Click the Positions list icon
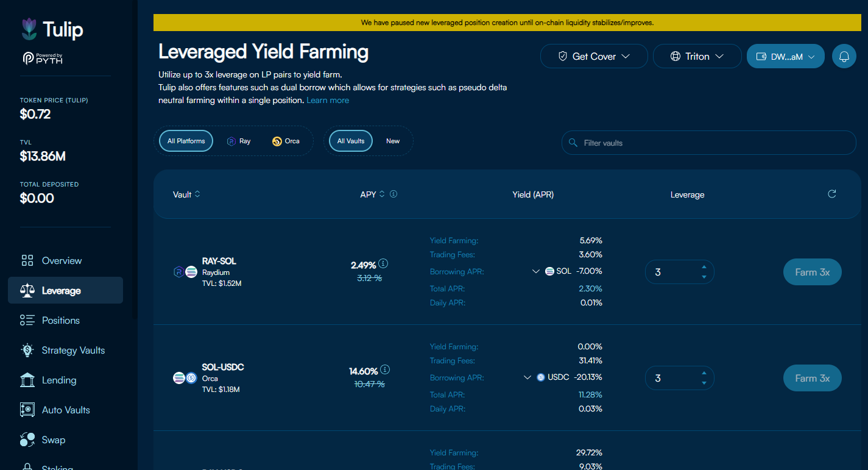 [x=27, y=320]
